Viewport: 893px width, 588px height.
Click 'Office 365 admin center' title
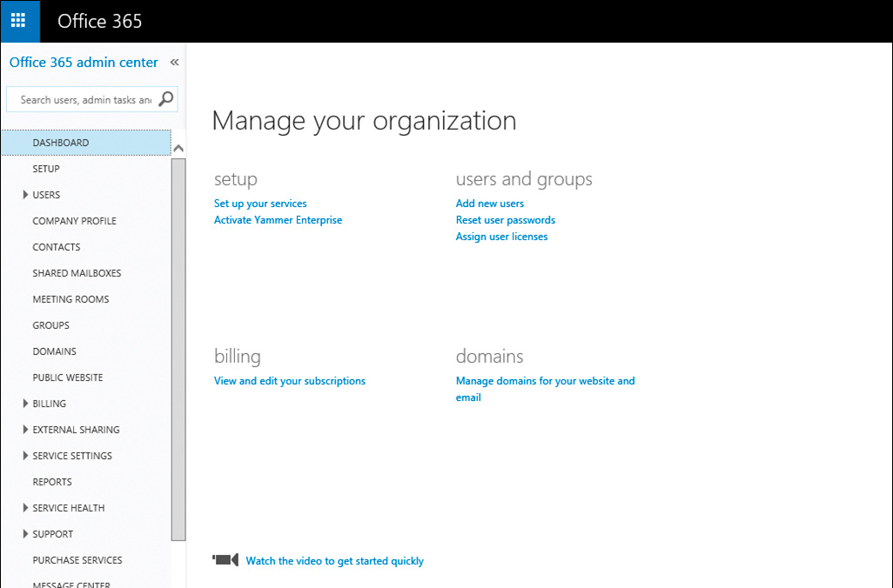(84, 62)
